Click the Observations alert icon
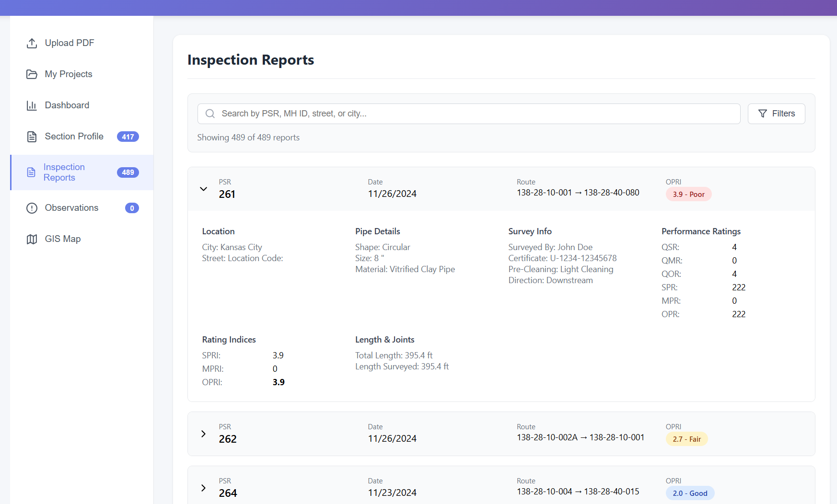The height and width of the screenshot is (504, 837). point(32,207)
